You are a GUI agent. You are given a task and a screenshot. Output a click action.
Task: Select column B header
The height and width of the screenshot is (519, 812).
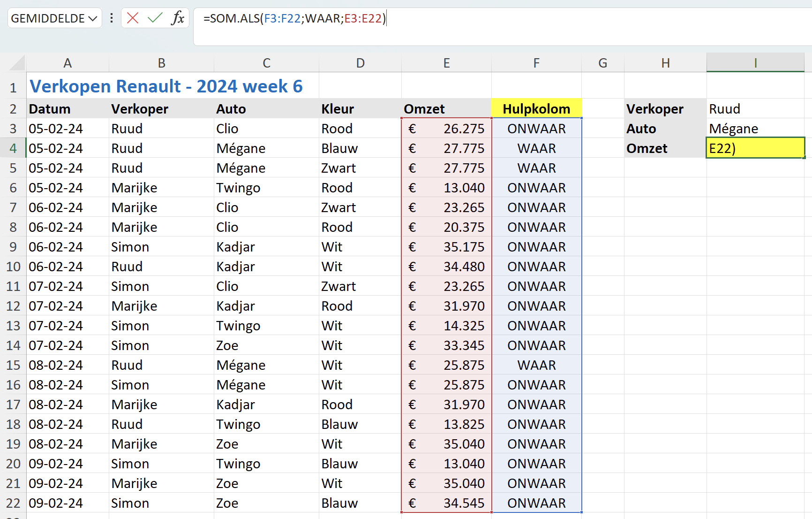pos(161,63)
